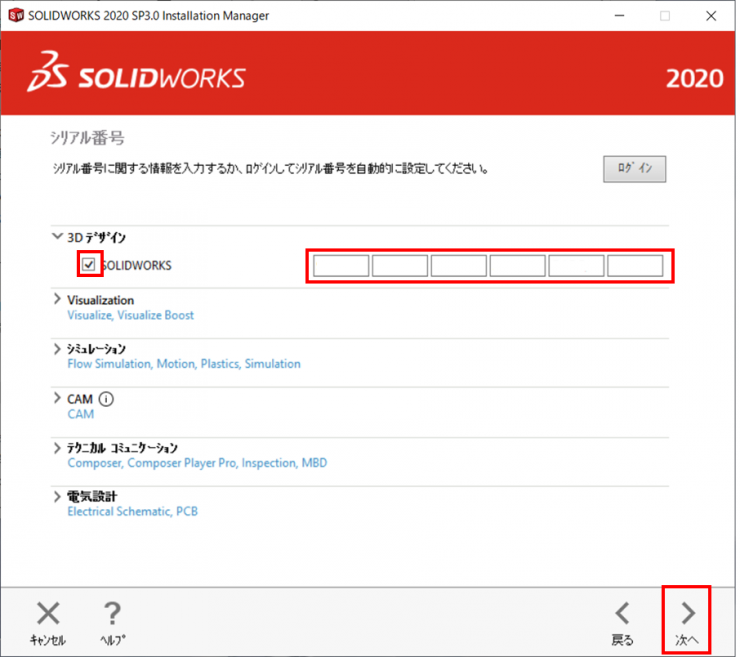Image resolution: width=740 pixels, height=657 pixels.
Task: Click the sixth serial number field
Action: [x=635, y=266]
